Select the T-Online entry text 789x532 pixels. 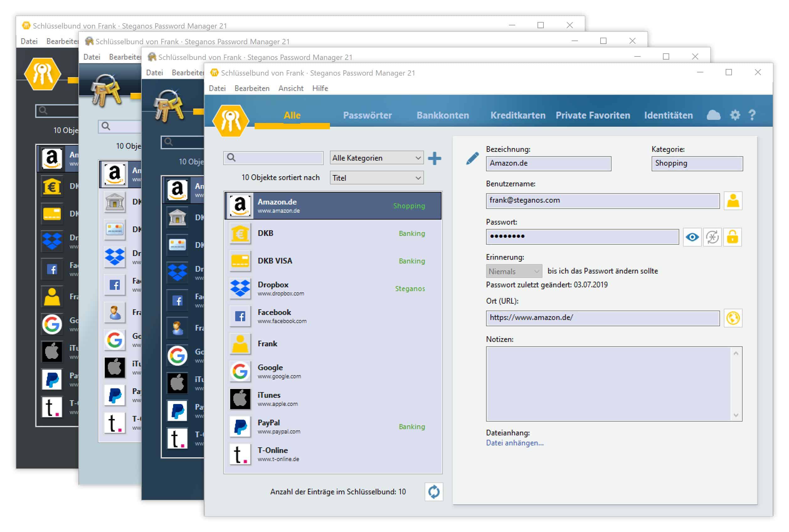[x=273, y=450]
